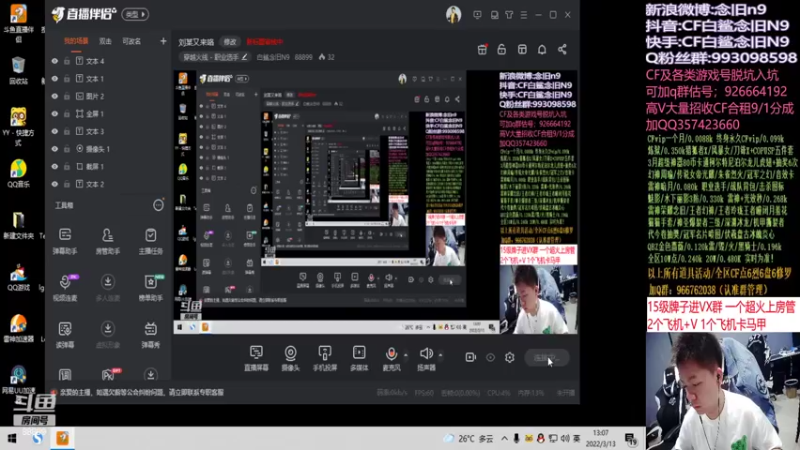Viewport: 800px width, 450px height.
Task: Open the toolbox more-options circle icon
Action: 158,205
